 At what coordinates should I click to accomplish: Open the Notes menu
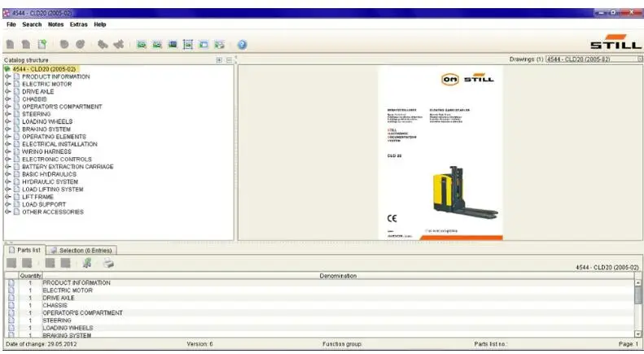56,24
